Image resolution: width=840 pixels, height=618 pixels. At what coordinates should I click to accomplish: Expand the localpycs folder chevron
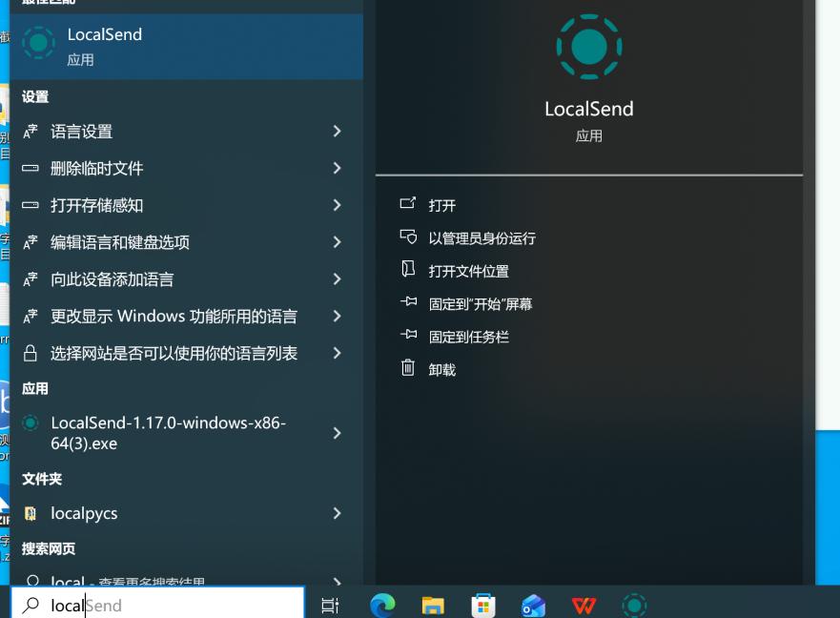click(x=337, y=513)
